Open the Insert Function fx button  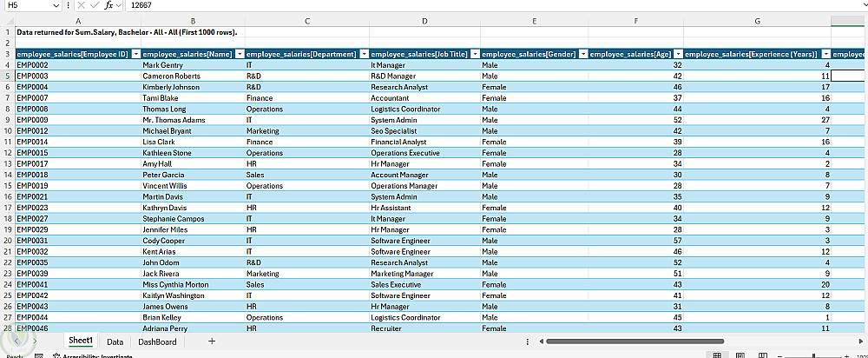click(109, 5)
